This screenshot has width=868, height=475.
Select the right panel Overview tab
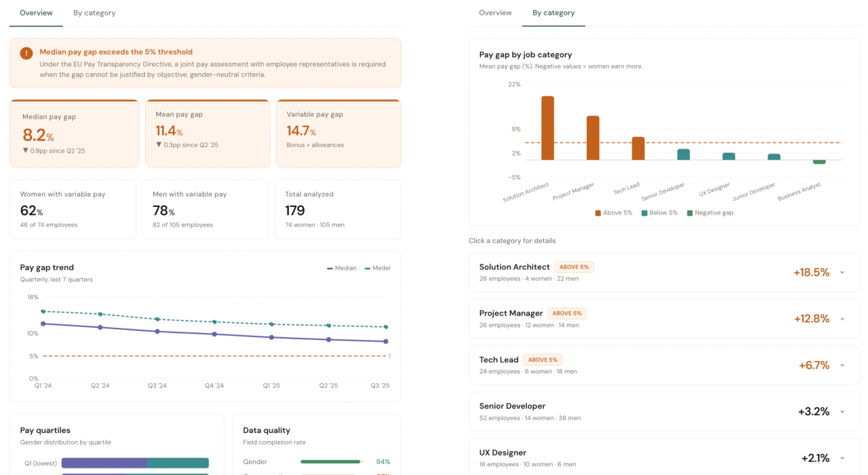coord(495,13)
